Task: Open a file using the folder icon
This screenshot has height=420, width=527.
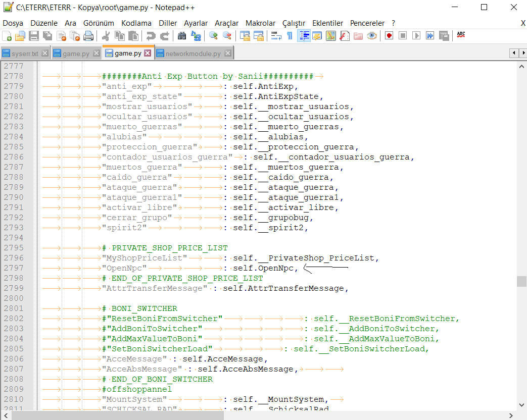Action: 20,36
